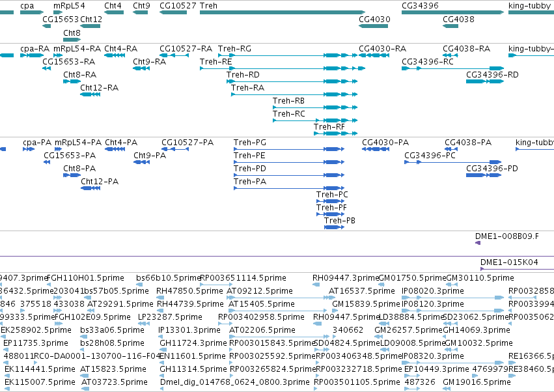The height and width of the screenshot is (392, 554).
Task: Open the Cht4 gene feature
Action: point(114,12)
